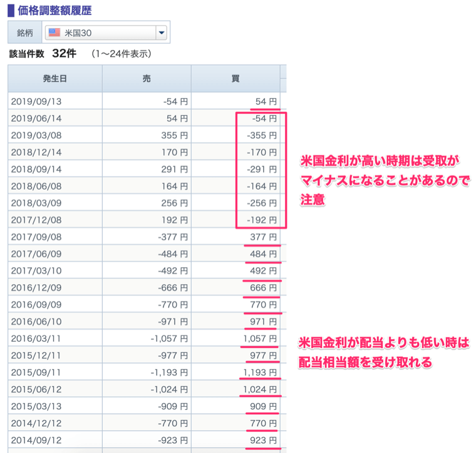Click buy value -355 円
Screen dimensions: 476x453
tap(262, 135)
